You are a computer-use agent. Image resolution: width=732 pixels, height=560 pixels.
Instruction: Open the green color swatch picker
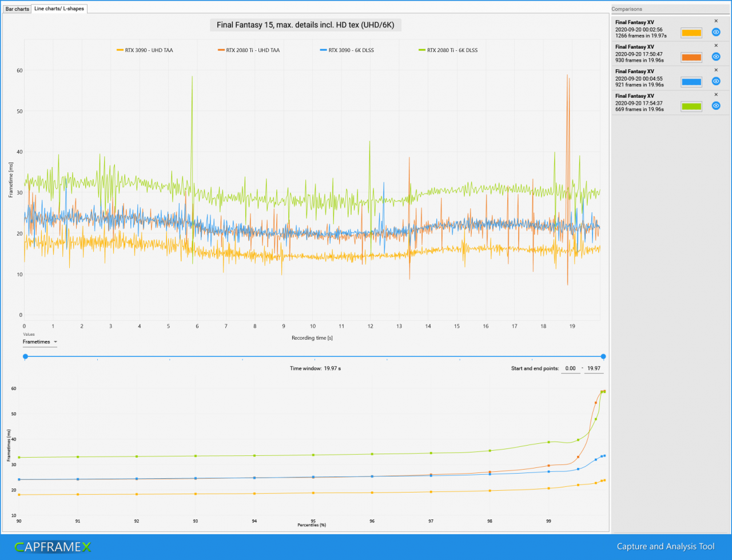click(691, 106)
